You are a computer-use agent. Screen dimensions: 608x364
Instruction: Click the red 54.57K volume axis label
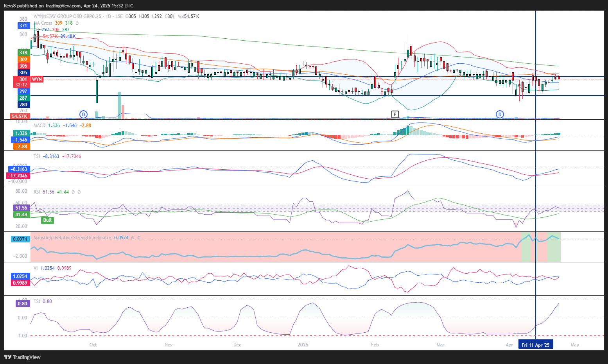click(x=20, y=117)
